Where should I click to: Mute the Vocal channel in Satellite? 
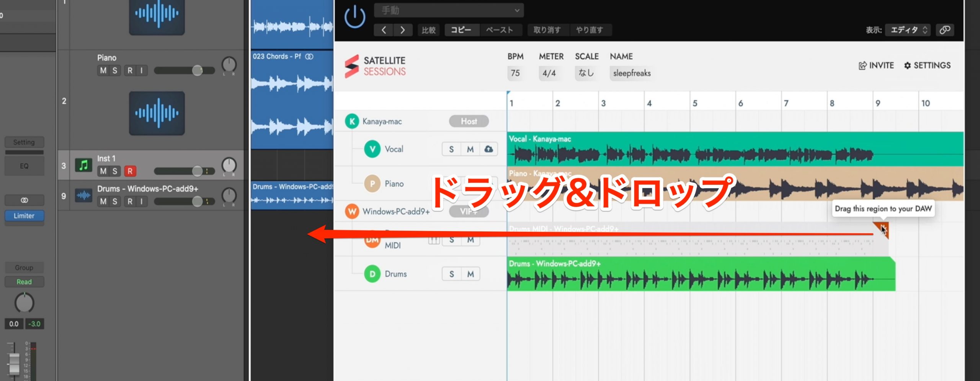pos(470,149)
